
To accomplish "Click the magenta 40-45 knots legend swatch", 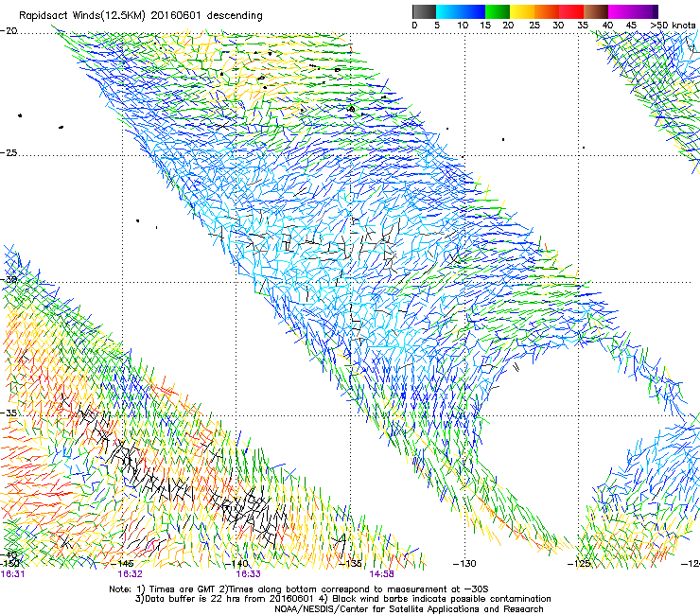I will [x=621, y=11].
